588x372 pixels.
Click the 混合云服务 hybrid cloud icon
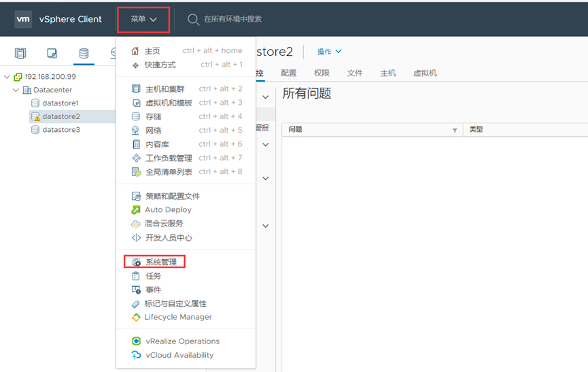click(x=136, y=224)
